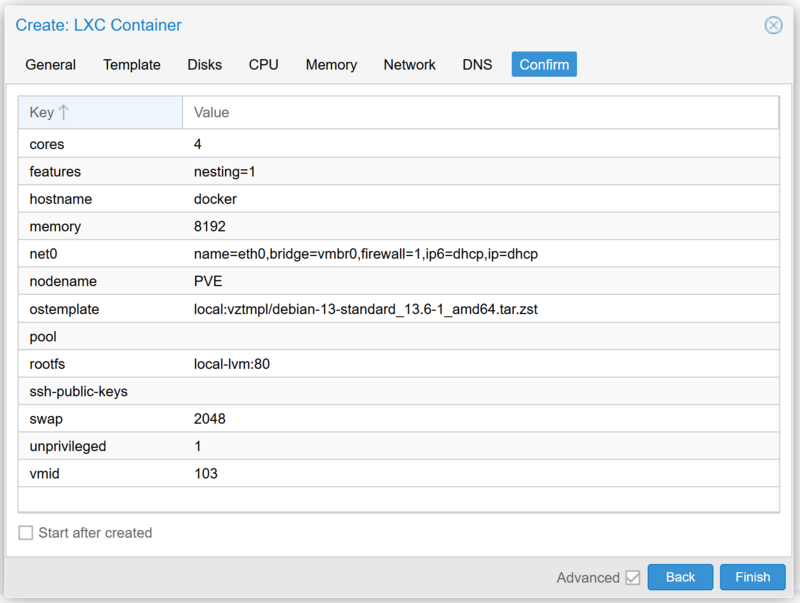Image resolution: width=800 pixels, height=603 pixels.
Task: Select the vmid 103 row
Action: click(x=398, y=473)
